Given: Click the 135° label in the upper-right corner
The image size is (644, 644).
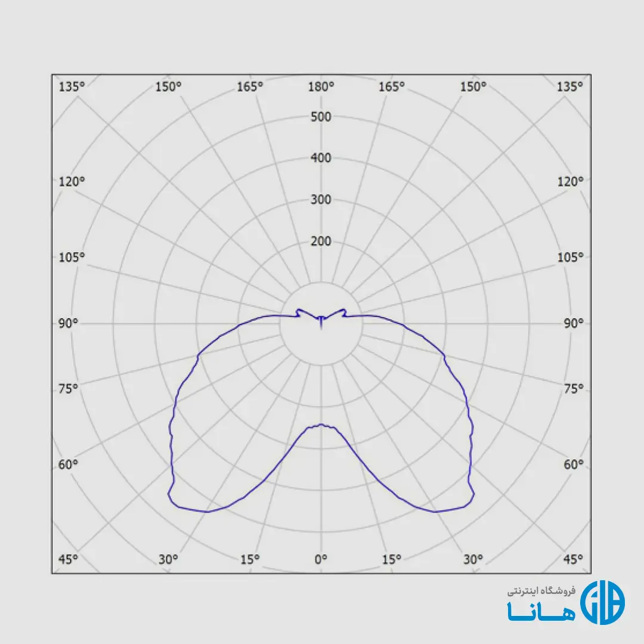Looking at the screenshot, I should [x=569, y=86].
